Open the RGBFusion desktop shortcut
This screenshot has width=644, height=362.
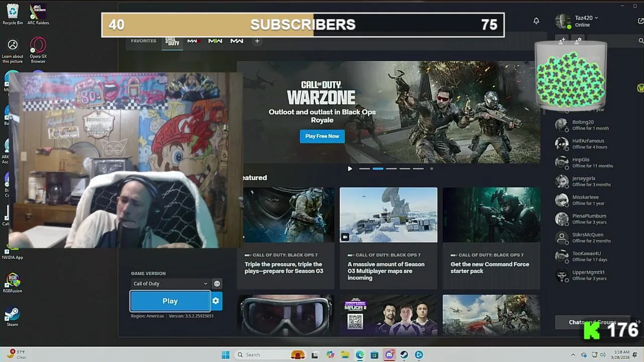pos(13,283)
